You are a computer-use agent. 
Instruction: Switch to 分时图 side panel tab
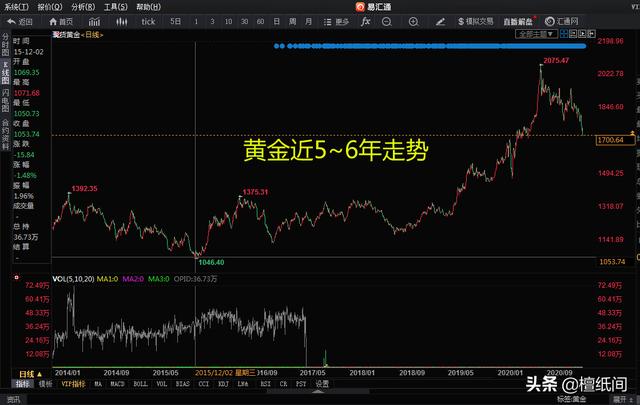(x=5, y=44)
